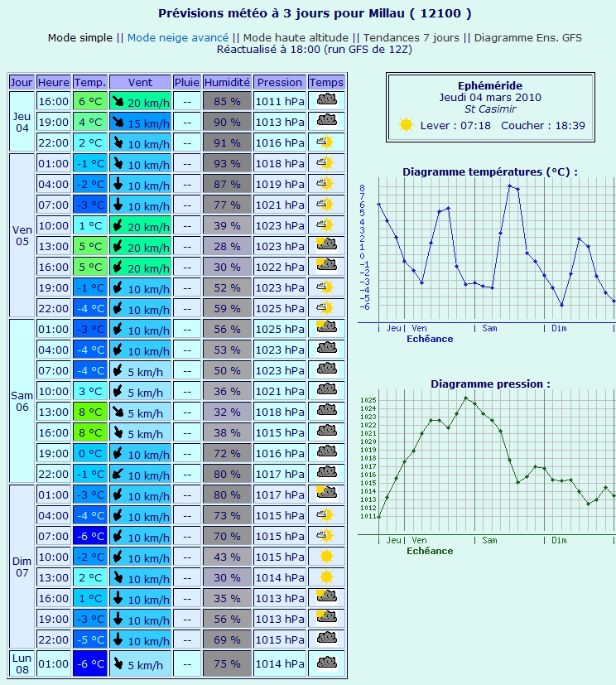Click the temperature diagram chart

point(487,253)
